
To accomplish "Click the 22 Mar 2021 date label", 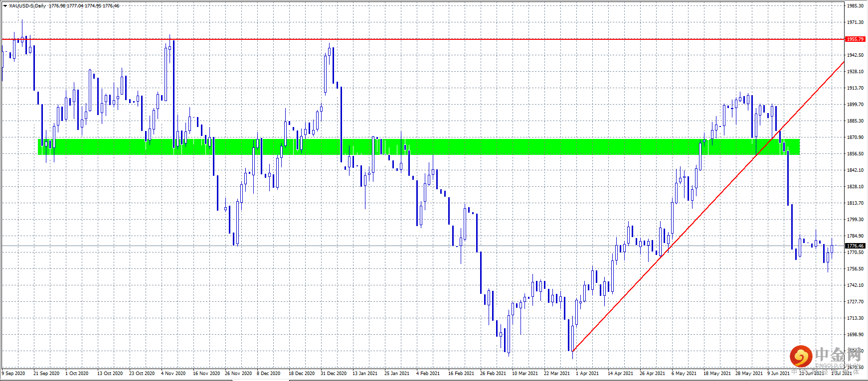I will coord(557,374).
